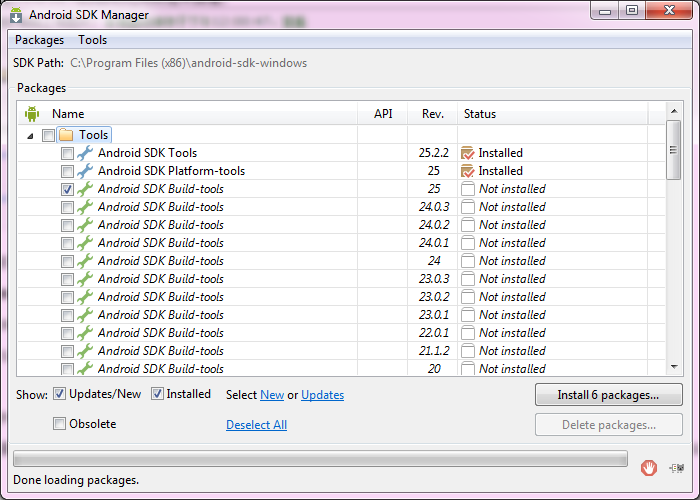Image resolution: width=700 pixels, height=500 pixels.
Task: Check Android SDK Tools checkbox
Action: coord(67,154)
